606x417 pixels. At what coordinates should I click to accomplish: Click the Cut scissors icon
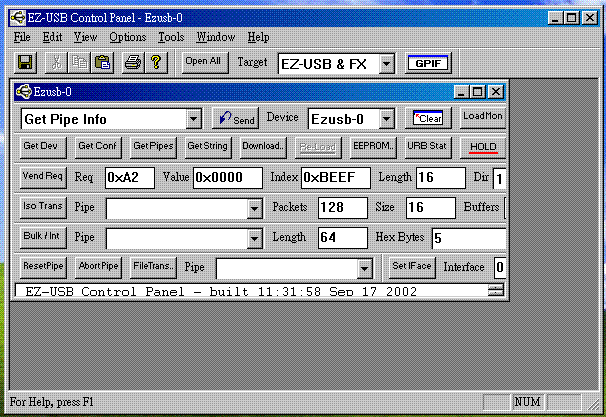click(x=58, y=62)
